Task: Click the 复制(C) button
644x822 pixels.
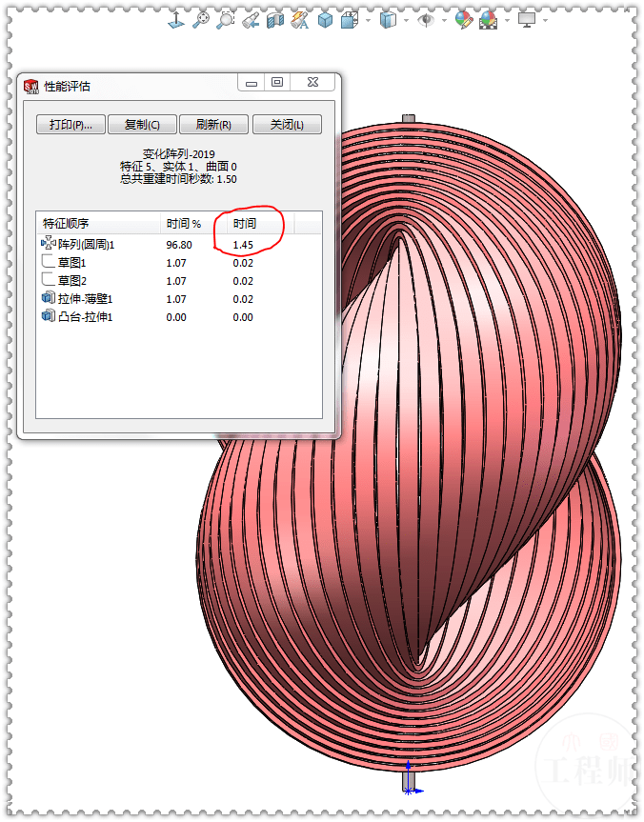Action: (x=142, y=125)
